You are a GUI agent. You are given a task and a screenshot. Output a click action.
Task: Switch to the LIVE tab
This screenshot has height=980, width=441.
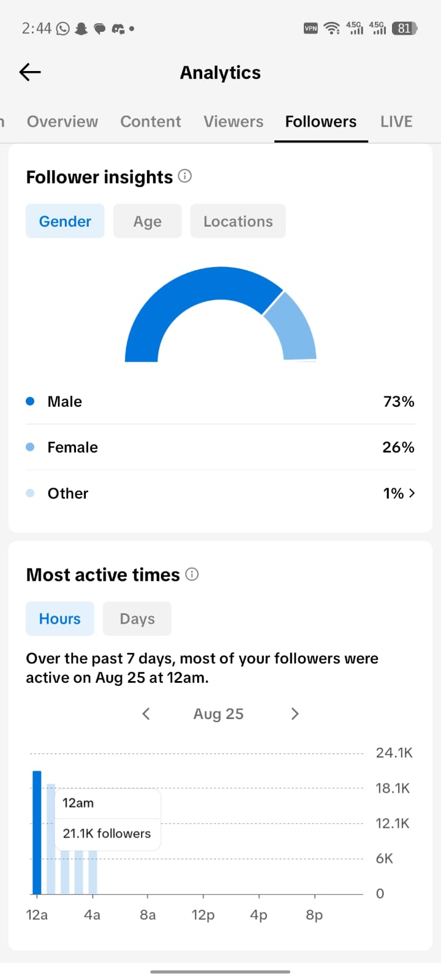(396, 121)
